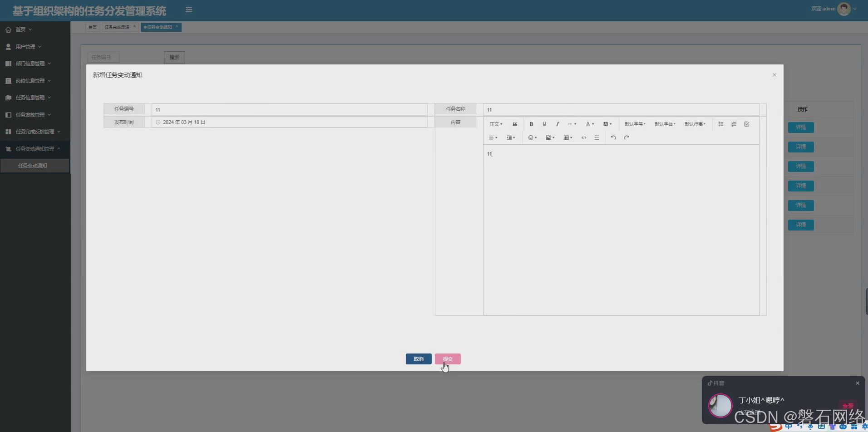The height and width of the screenshot is (432, 868).
Task: Open the insert table menu
Action: pos(568,137)
